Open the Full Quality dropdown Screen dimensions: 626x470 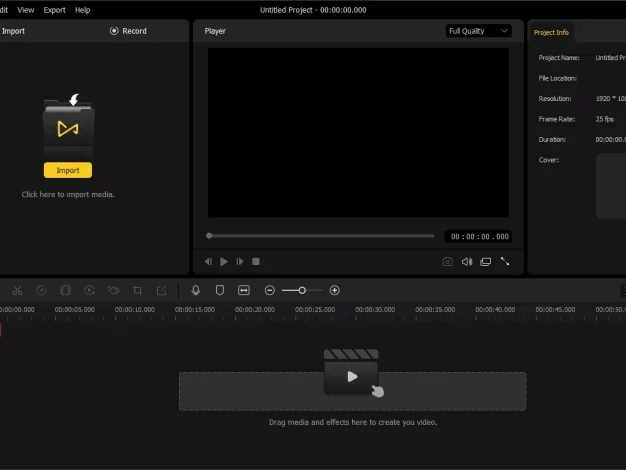click(x=478, y=31)
